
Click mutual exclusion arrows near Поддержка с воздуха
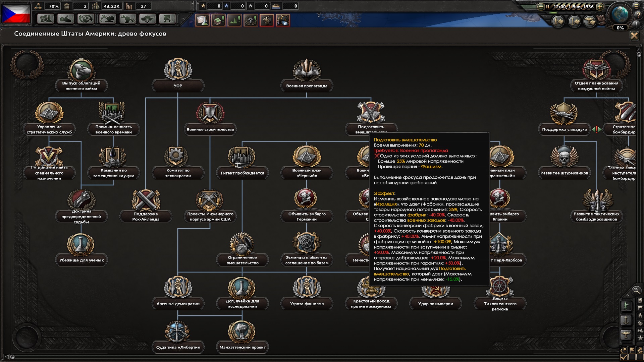[596, 129]
